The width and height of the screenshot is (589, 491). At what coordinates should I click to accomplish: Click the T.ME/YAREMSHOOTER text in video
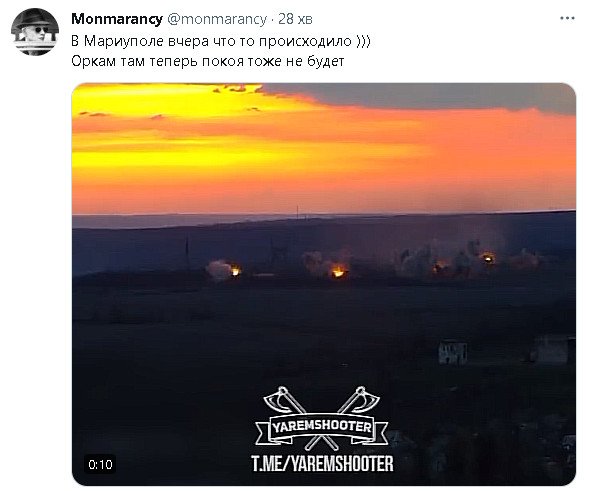pos(322,464)
